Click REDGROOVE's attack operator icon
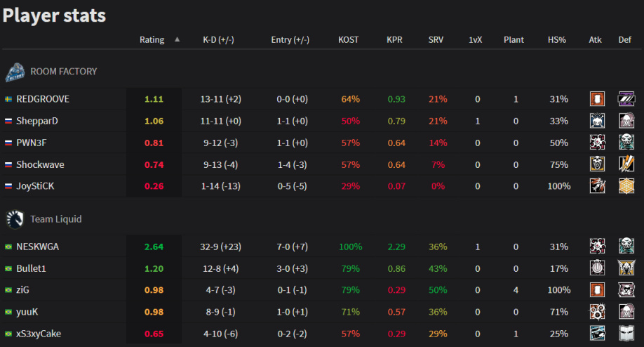This screenshot has height=347, width=644. click(x=598, y=99)
